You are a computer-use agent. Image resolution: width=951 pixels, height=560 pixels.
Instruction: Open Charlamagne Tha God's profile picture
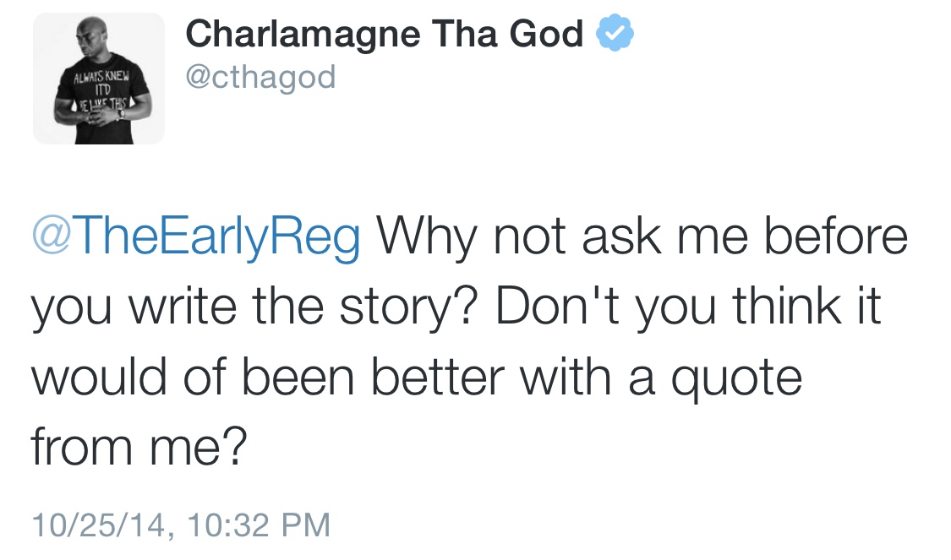pos(99,79)
